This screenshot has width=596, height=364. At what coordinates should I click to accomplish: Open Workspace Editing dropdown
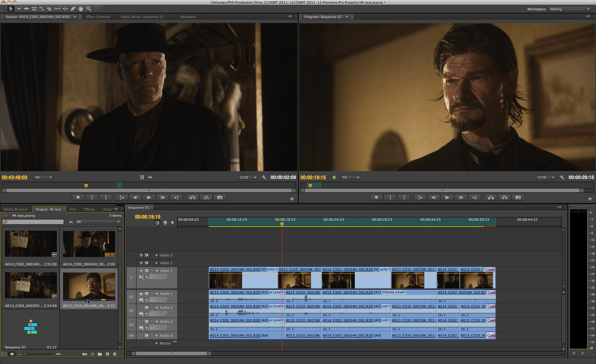coord(569,9)
